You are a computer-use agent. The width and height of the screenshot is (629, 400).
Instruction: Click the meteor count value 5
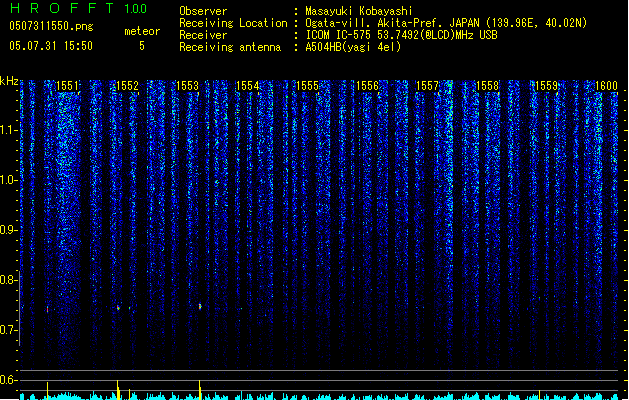click(x=142, y=46)
